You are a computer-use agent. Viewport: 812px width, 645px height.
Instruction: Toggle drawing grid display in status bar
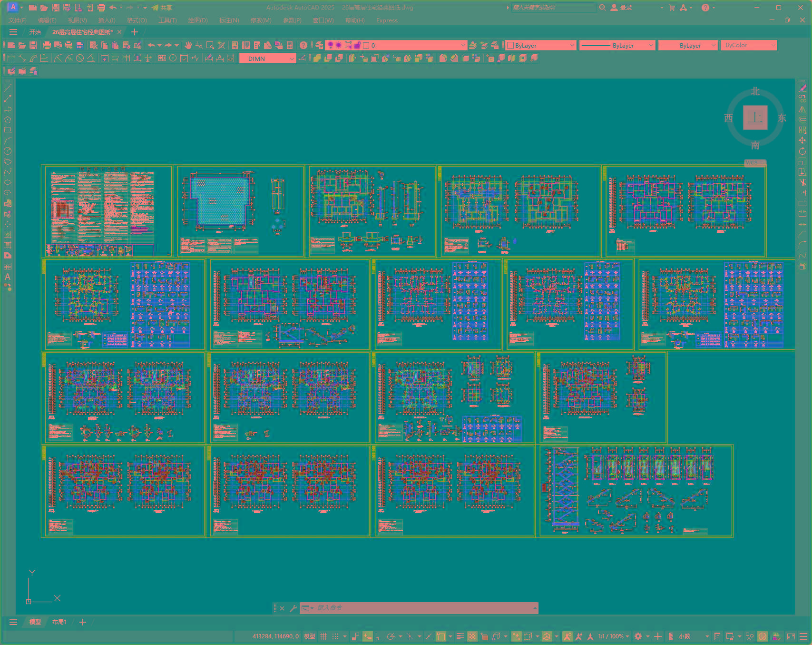click(x=324, y=636)
